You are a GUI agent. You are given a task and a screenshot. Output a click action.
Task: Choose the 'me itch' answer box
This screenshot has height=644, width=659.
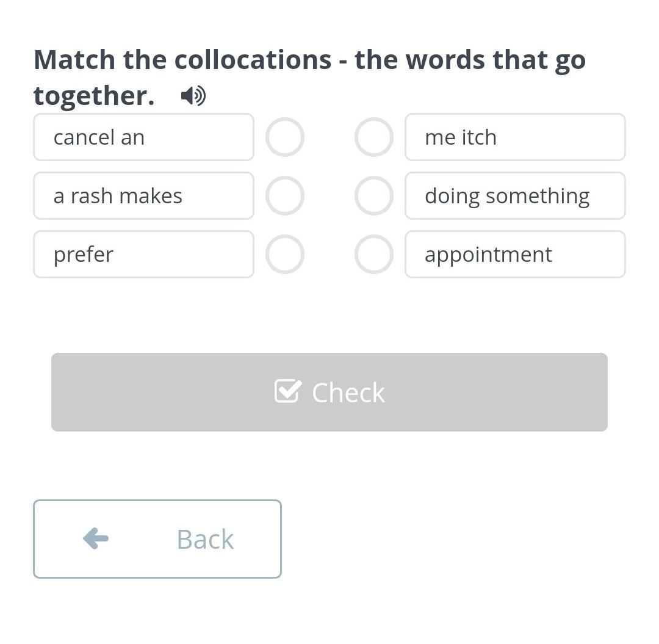[515, 137]
